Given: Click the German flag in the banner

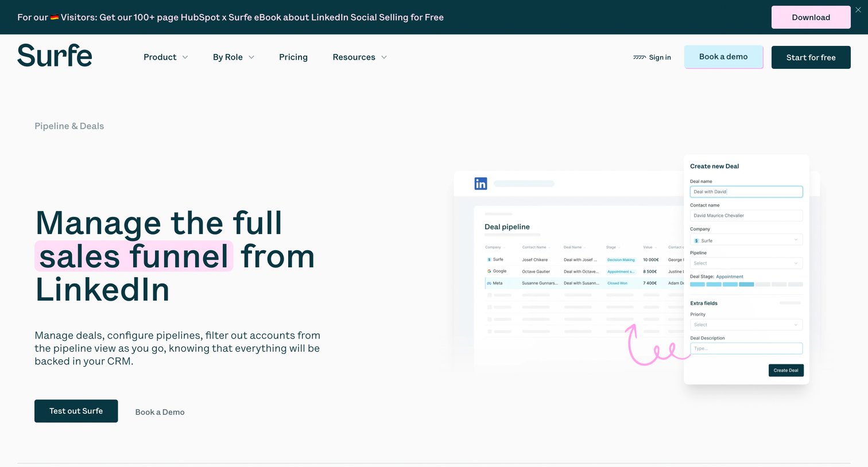Looking at the screenshot, I should coord(55,17).
